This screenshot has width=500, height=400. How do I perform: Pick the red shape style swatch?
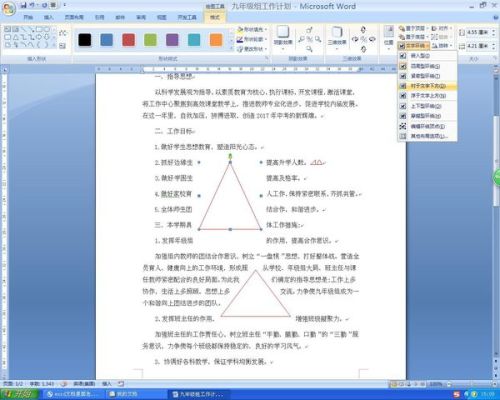[129, 40]
